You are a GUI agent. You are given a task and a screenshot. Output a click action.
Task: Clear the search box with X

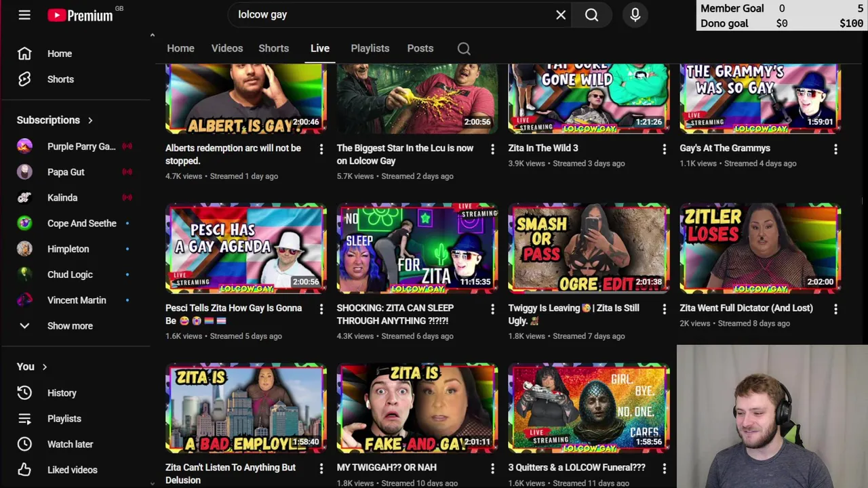561,15
